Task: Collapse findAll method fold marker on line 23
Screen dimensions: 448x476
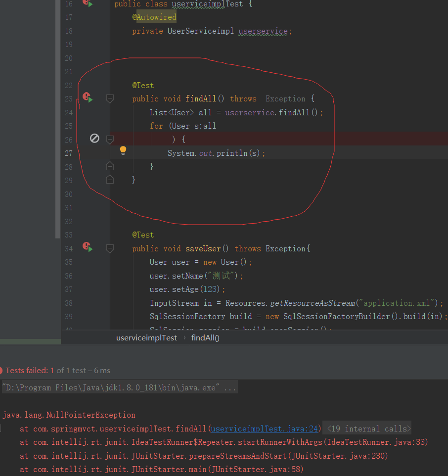Action: coord(110,98)
